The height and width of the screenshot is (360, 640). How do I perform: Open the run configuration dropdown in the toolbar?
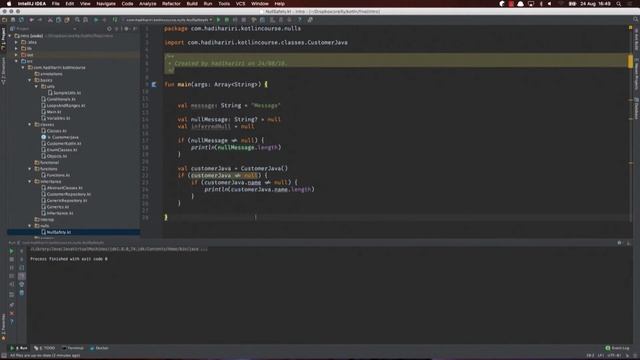point(168,20)
